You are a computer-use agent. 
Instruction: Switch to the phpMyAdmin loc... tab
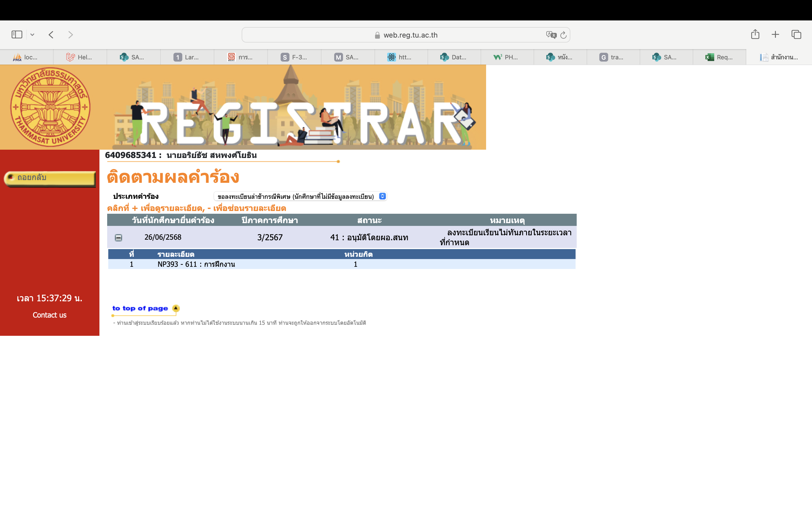pyautogui.click(x=26, y=57)
